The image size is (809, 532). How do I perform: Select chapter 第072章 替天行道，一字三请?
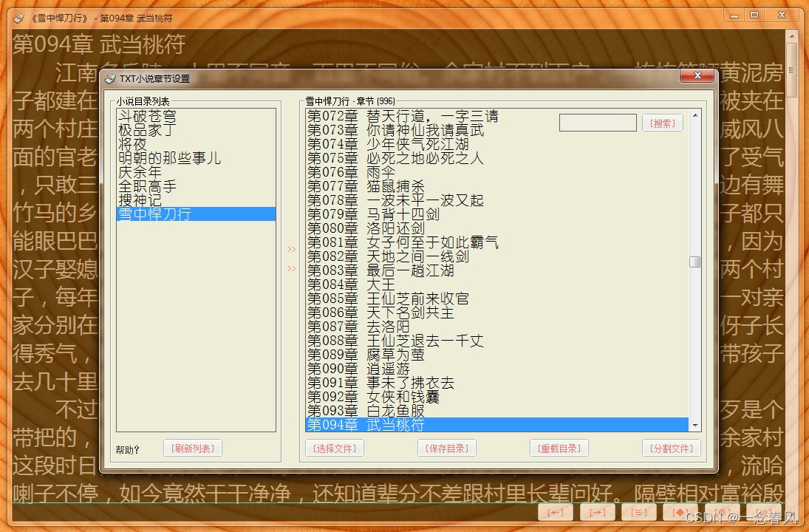click(497, 116)
